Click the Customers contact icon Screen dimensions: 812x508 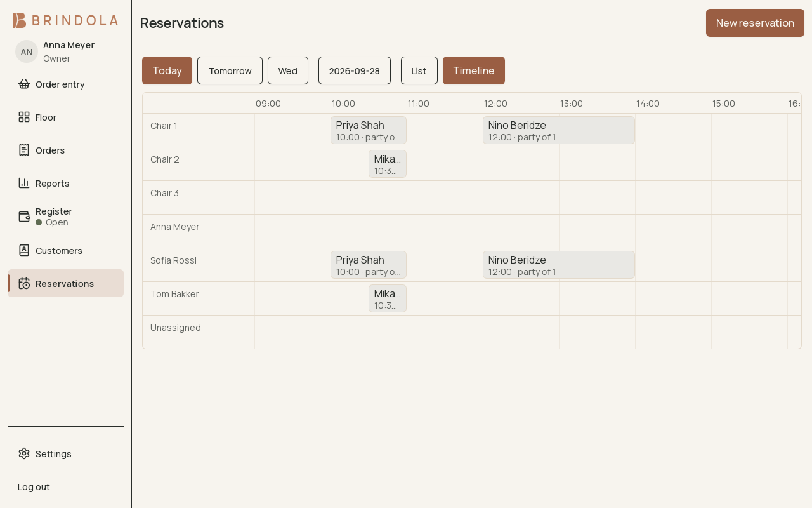click(x=24, y=250)
